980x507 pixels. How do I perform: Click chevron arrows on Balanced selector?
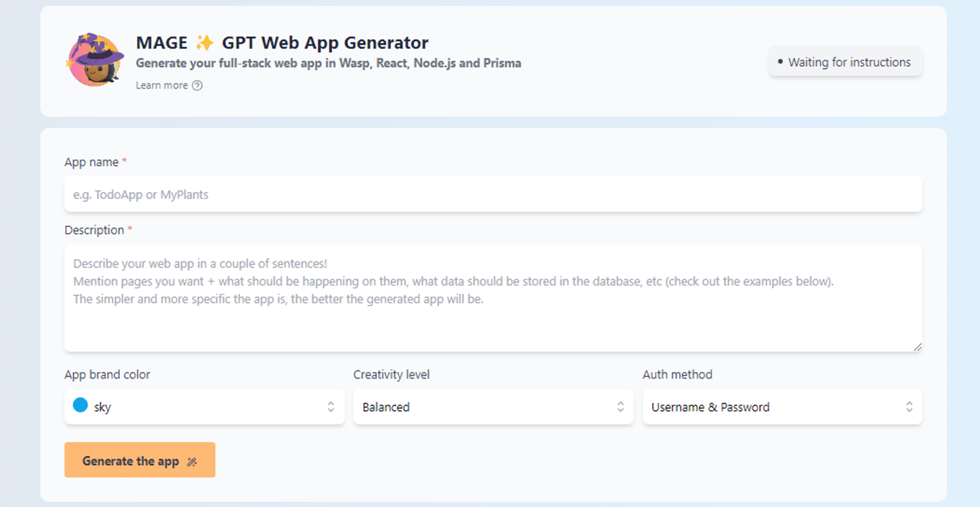coord(621,407)
